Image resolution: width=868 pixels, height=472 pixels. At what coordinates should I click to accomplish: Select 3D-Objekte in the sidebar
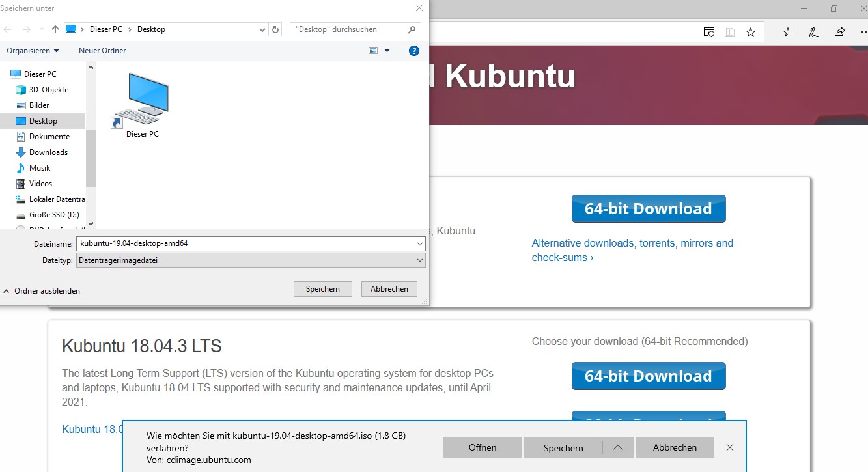coord(48,90)
